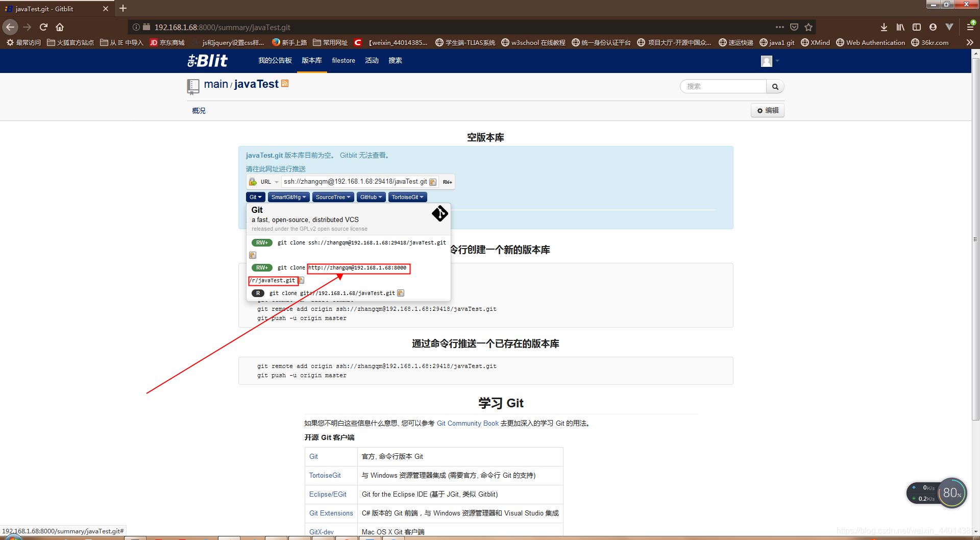Open the Firefox account icon
The width and height of the screenshot is (980, 540).
[933, 27]
